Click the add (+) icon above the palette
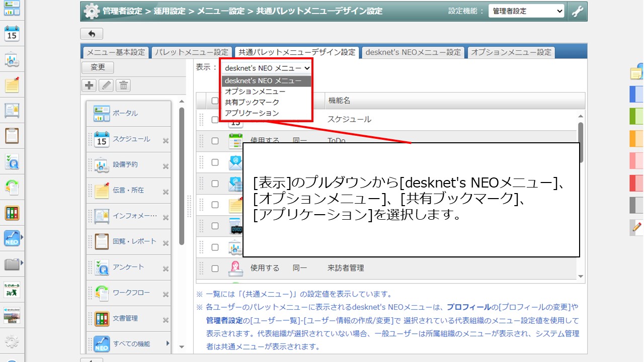This screenshot has height=362, width=644. tap(89, 85)
